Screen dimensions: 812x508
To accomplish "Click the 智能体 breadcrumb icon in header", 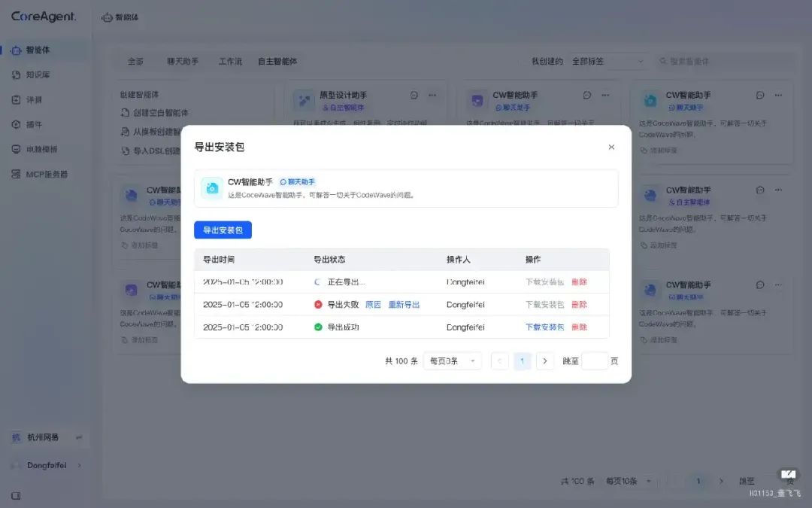I will click(x=108, y=17).
